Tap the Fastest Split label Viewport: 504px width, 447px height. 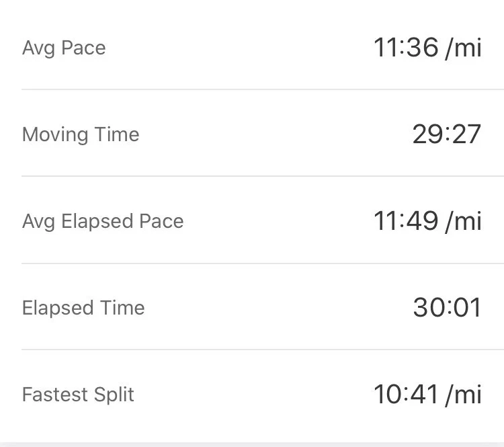[x=78, y=394]
